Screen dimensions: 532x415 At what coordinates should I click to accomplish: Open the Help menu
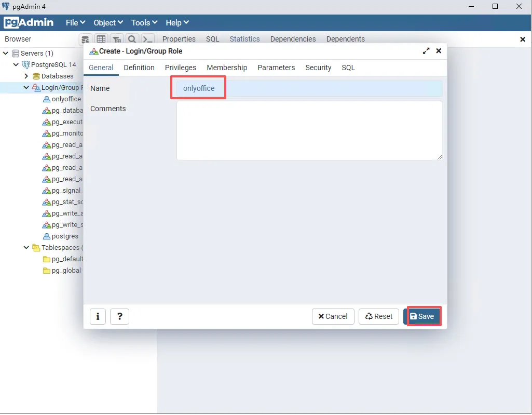[x=177, y=23]
